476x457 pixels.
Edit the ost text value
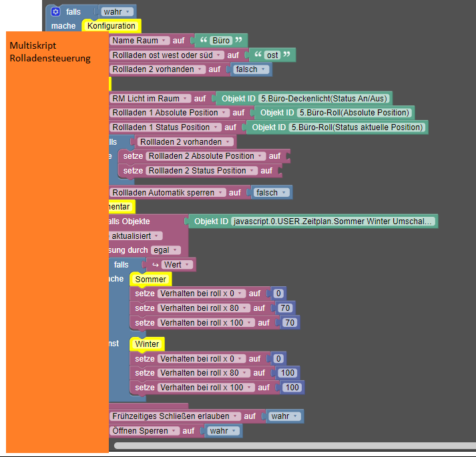pos(272,55)
